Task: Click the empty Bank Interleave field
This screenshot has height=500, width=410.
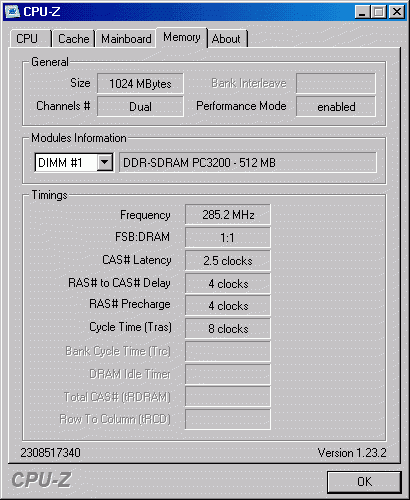Action: tap(336, 83)
